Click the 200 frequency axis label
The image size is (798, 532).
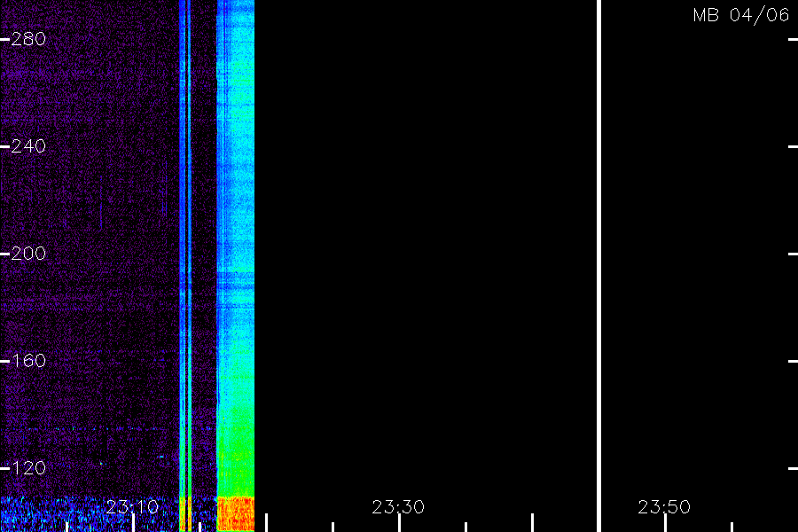[28, 254]
